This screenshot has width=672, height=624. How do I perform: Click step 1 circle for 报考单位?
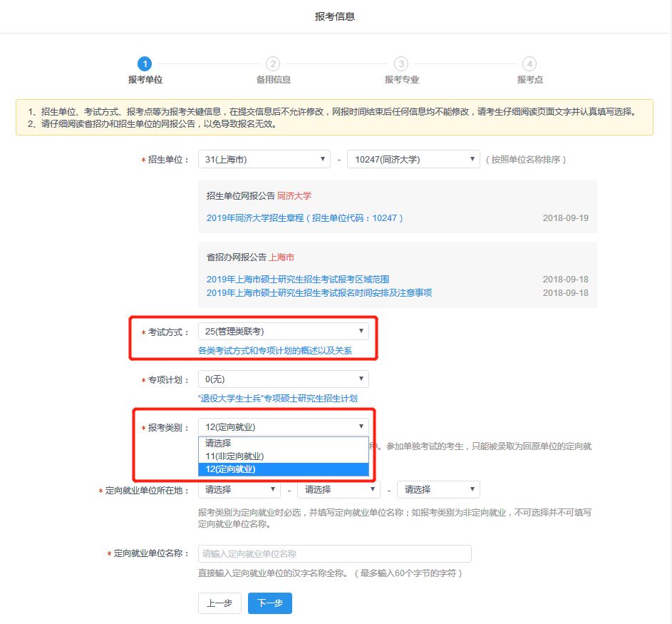(x=145, y=63)
